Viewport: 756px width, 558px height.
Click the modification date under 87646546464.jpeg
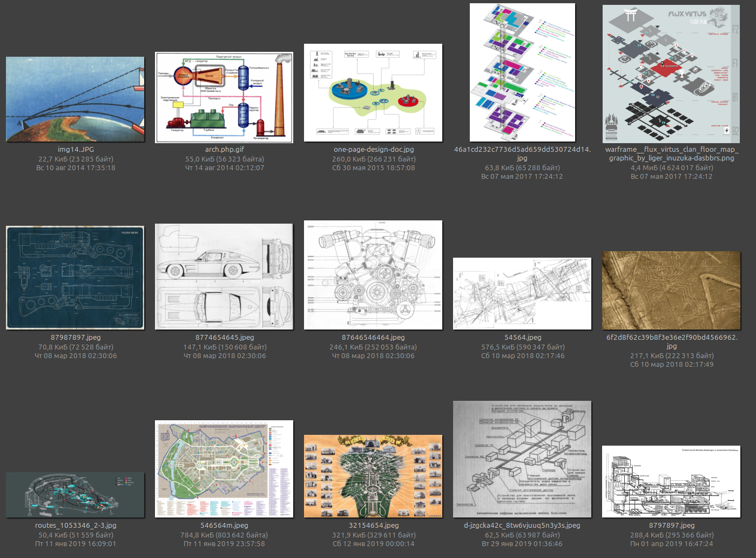click(373, 356)
